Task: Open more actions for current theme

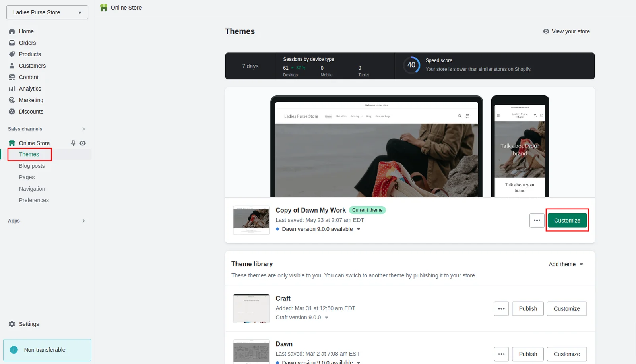Action: click(x=537, y=221)
